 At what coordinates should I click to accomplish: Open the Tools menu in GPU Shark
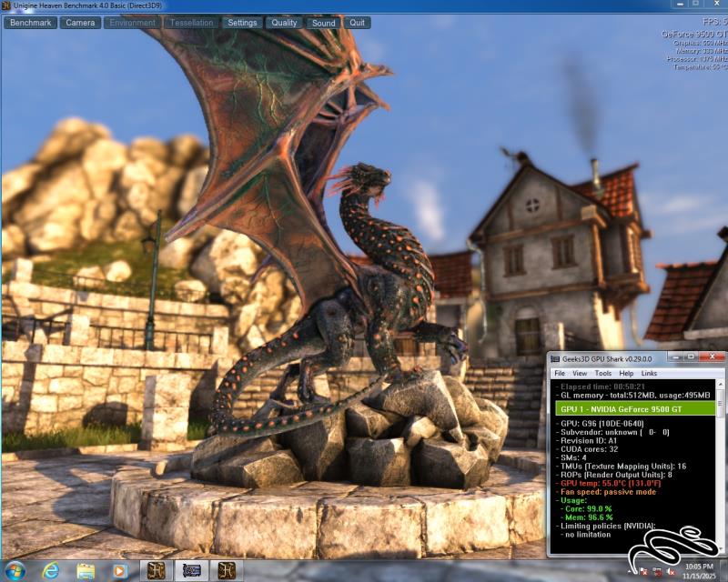pos(603,374)
